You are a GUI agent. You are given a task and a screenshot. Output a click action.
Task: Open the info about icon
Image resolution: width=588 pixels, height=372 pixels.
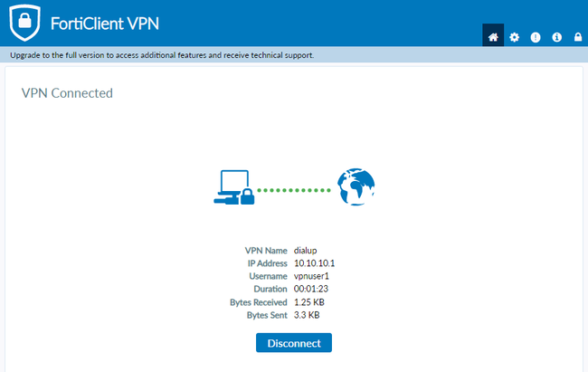coord(556,37)
